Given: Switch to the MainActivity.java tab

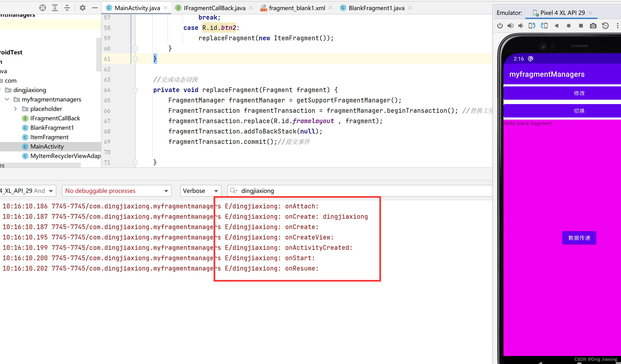Looking at the screenshot, I should coord(137,8).
